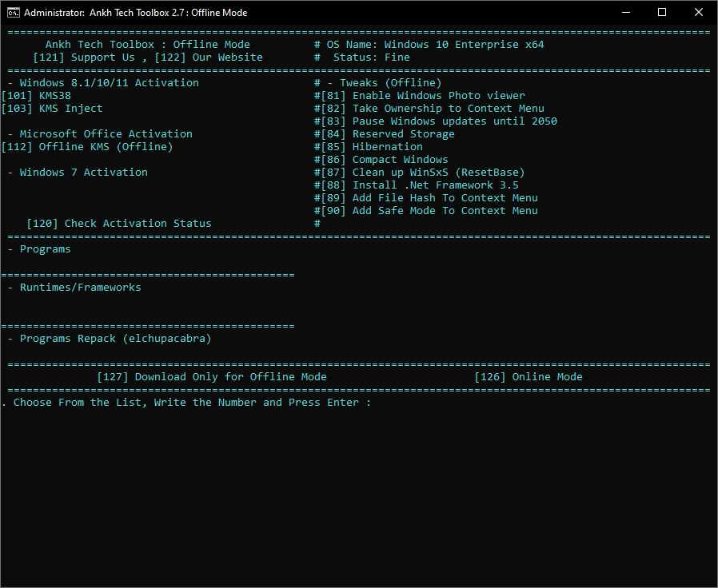
Task: Click the '[85] Hibernation' entry
Action: (371, 147)
